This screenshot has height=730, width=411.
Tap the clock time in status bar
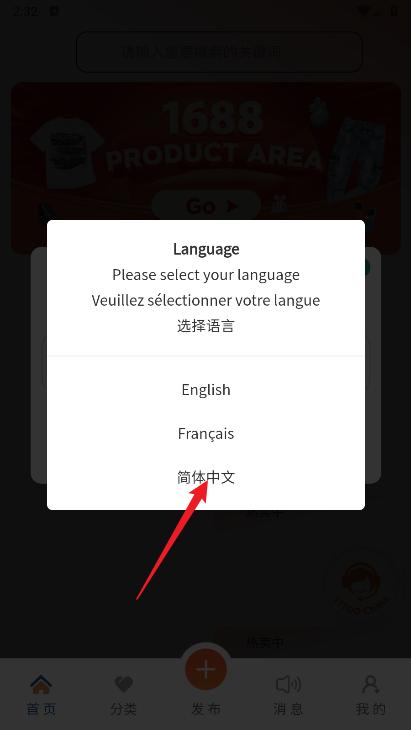tap(25, 11)
